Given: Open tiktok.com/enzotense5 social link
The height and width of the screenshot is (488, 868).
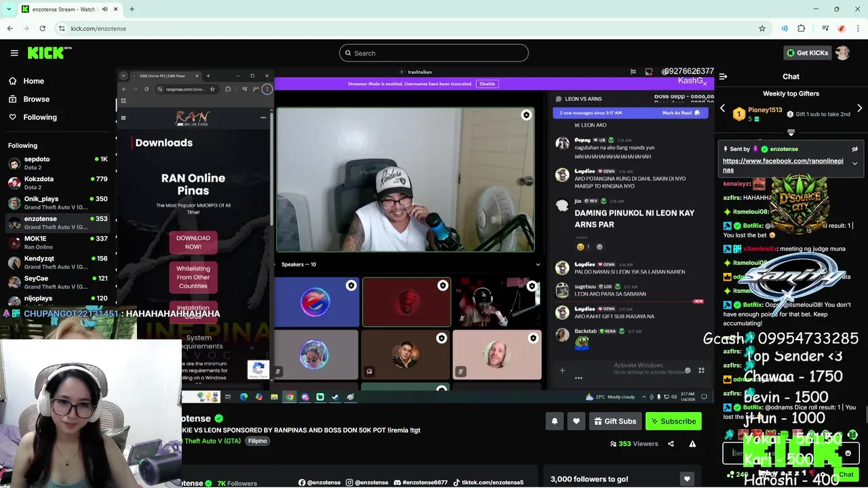Looking at the screenshot, I should coord(488,483).
